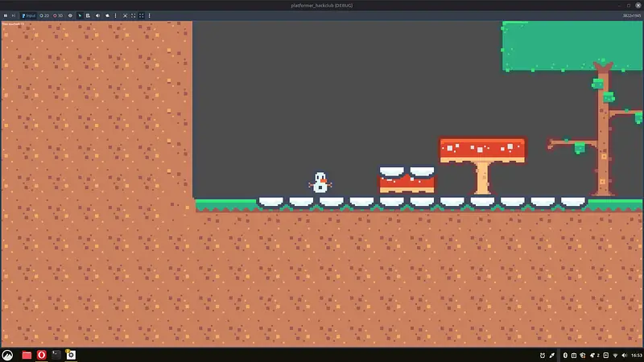Click the 16:53 clock in the taskbar
644x362 pixels.
pyautogui.click(x=636, y=355)
